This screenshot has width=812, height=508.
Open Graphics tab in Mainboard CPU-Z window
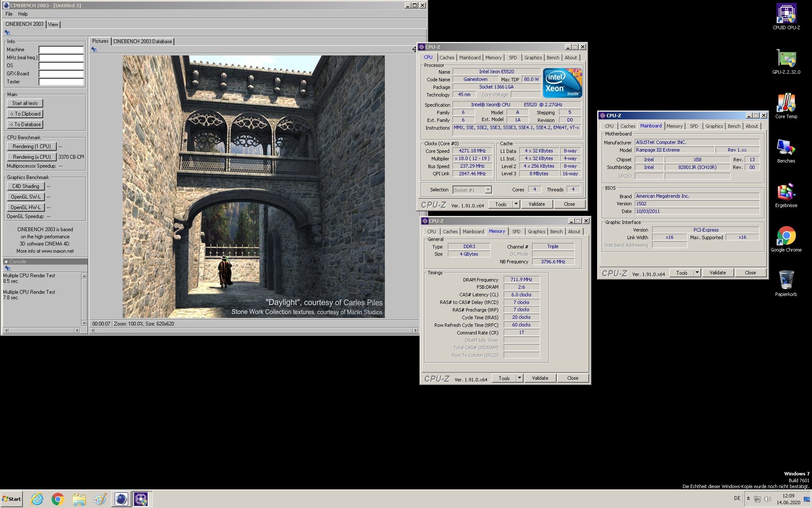pyautogui.click(x=714, y=126)
